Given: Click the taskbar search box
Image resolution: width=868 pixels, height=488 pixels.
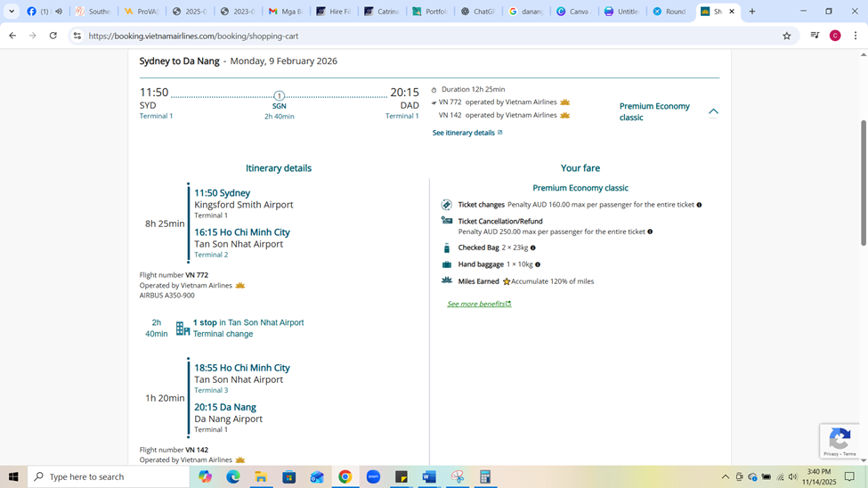Looking at the screenshot, I should click(x=109, y=476).
